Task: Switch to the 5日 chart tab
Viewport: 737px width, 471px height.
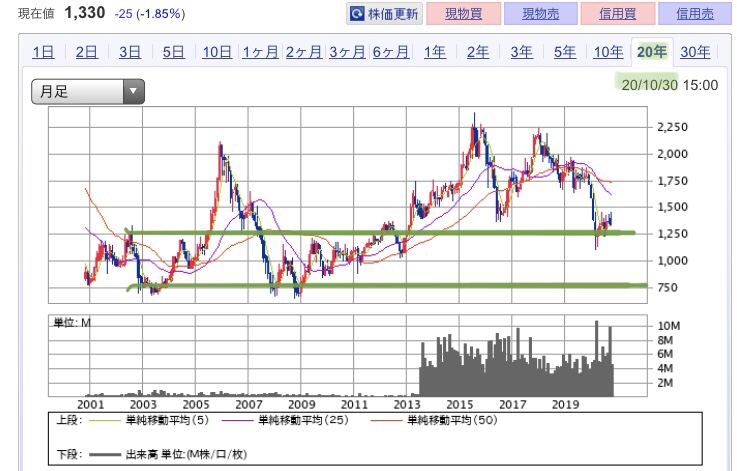Action: pyautogui.click(x=174, y=52)
